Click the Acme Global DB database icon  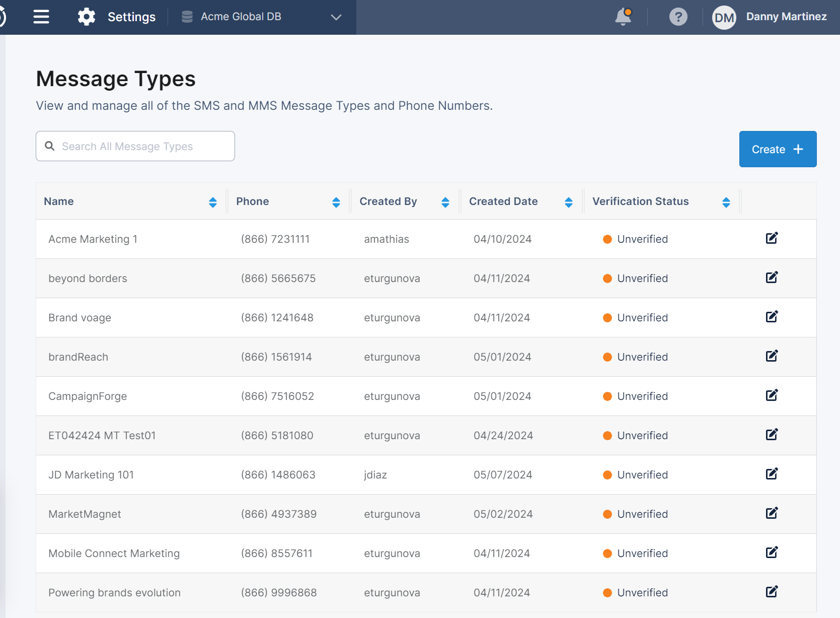point(187,17)
